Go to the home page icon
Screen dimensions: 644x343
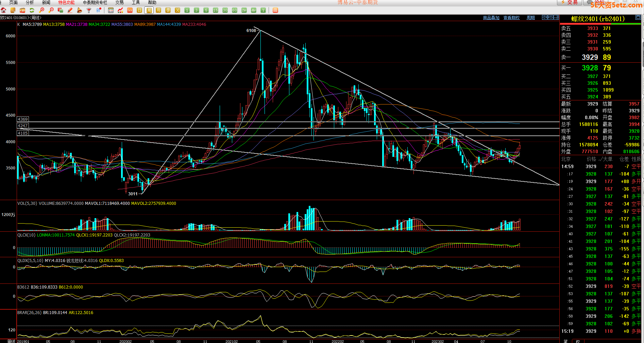click(x=3, y=10)
